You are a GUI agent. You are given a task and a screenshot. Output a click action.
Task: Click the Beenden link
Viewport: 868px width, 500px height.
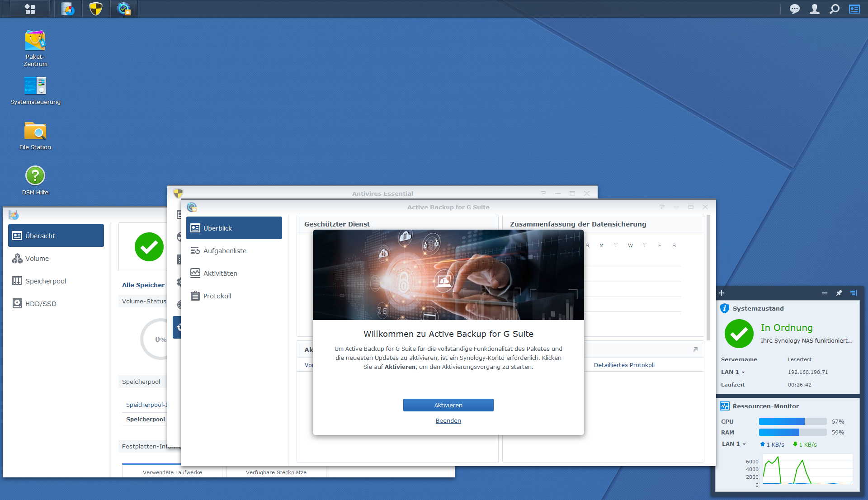448,421
